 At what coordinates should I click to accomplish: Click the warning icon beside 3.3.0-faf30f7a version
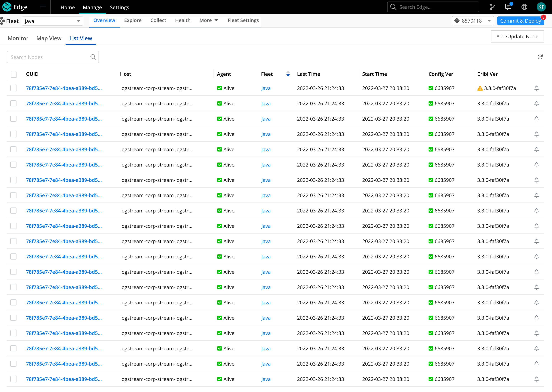tap(480, 88)
